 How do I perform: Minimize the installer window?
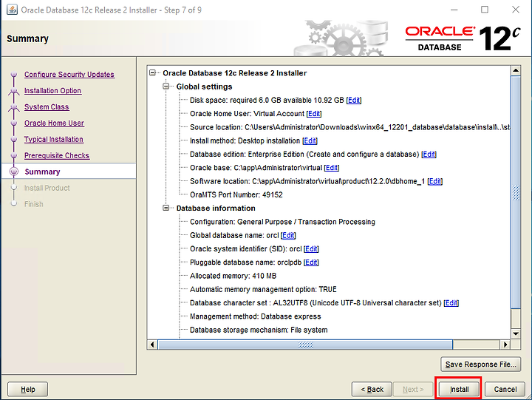(454, 10)
